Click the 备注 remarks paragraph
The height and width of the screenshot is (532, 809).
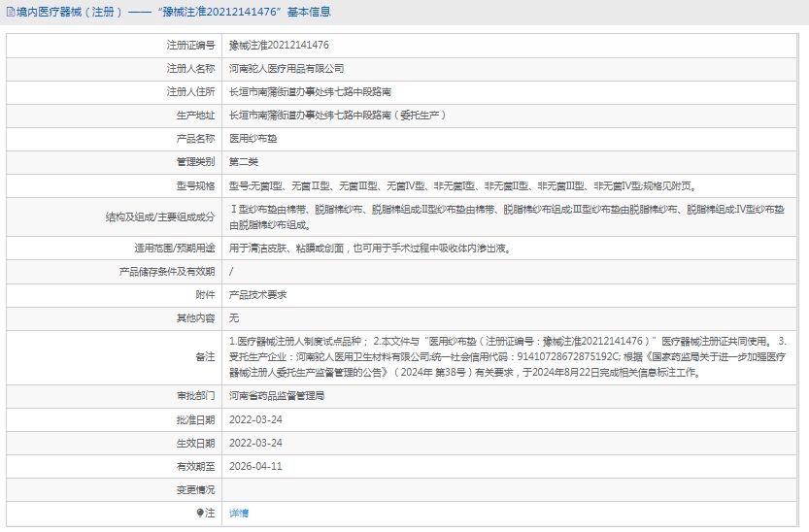click(x=506, y=356)
